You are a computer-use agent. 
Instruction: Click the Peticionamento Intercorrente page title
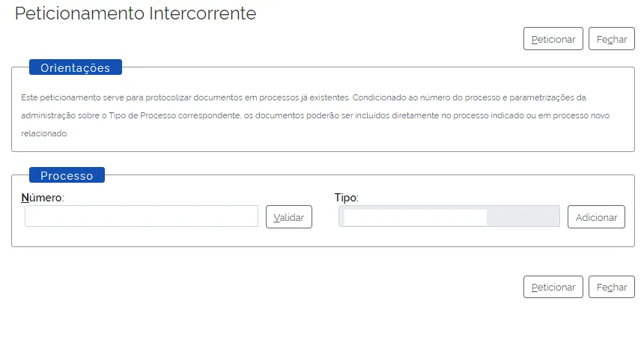pyautogui.click(x=136, y=13)
